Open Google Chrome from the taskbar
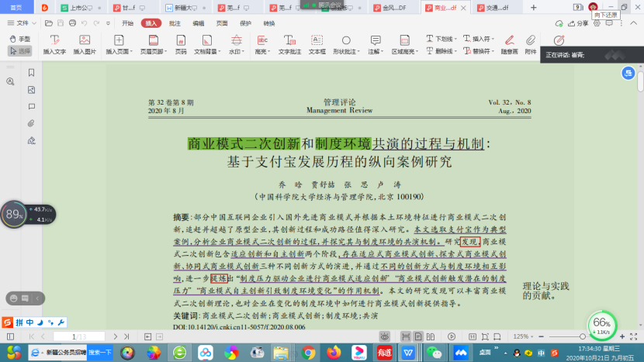The height and width of the screenshot is (362, 644). coord(308,353)
